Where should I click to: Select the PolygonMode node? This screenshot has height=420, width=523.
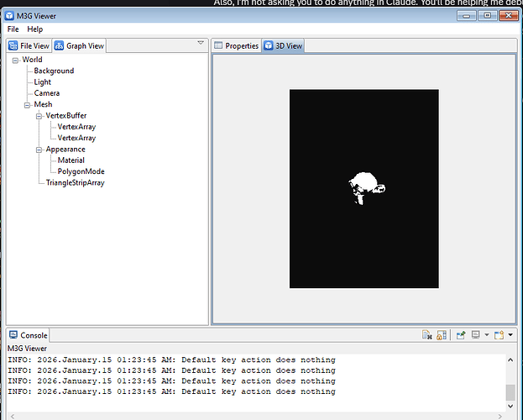(x=81, y=171)
